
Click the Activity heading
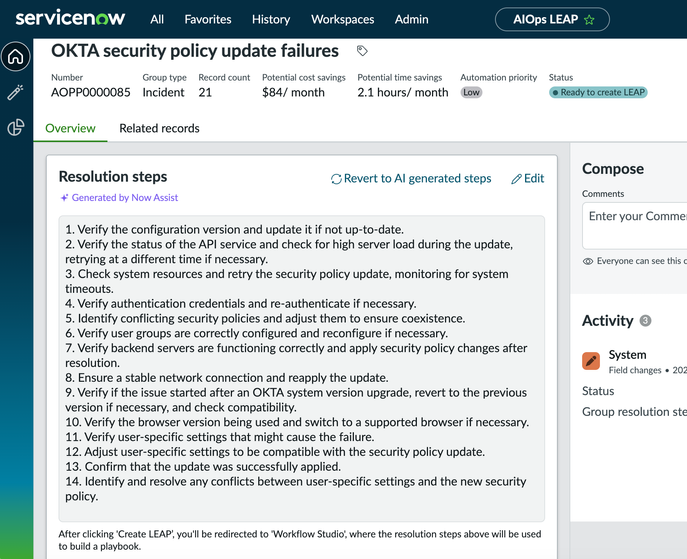(x=608, y=321)
